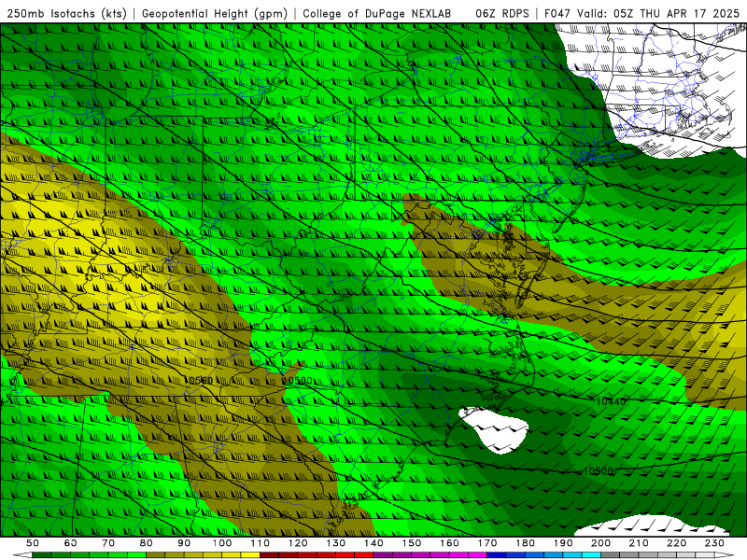Click the 'F047' forecast hour text

tap(557, 13)
